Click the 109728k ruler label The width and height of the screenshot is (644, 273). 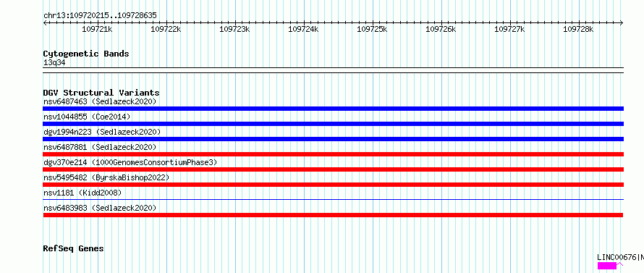pyautogui.click(x=578, y=29)
